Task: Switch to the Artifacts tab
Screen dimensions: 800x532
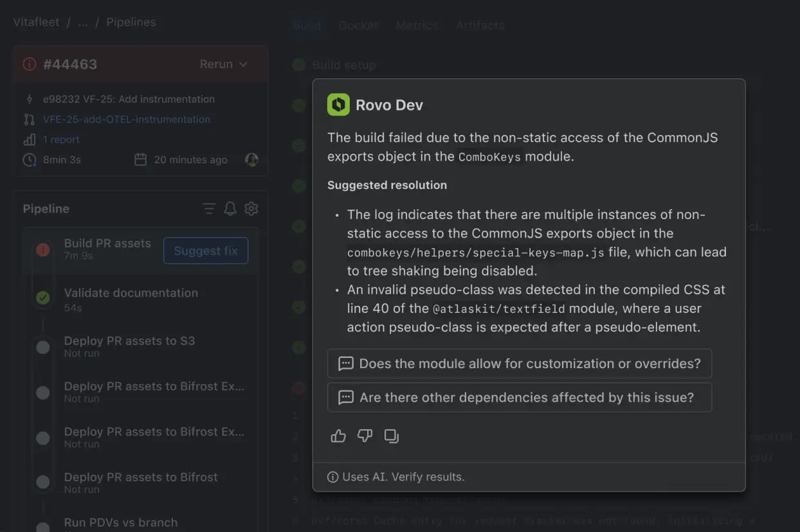Action: 480,26
